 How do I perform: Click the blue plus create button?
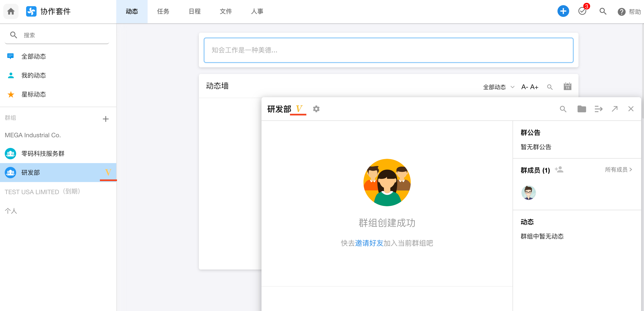click(x=563, y=11)
